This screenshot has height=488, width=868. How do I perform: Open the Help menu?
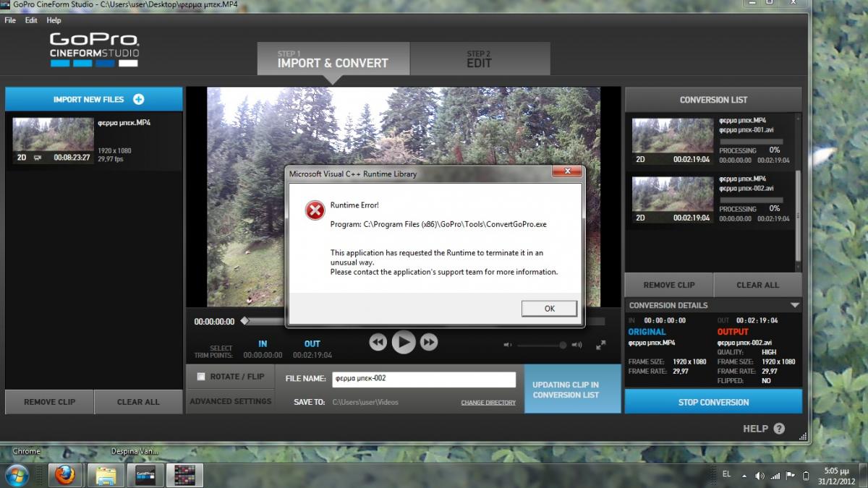(54, 20)
